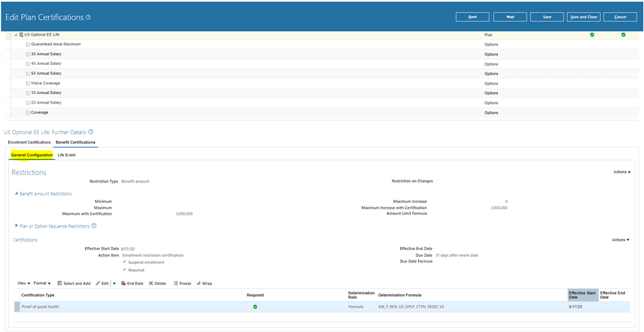Click 'Enrollment restriction certification' action item value
The height and width of the screenshot is (332, 644).
(x=153, y=255)
